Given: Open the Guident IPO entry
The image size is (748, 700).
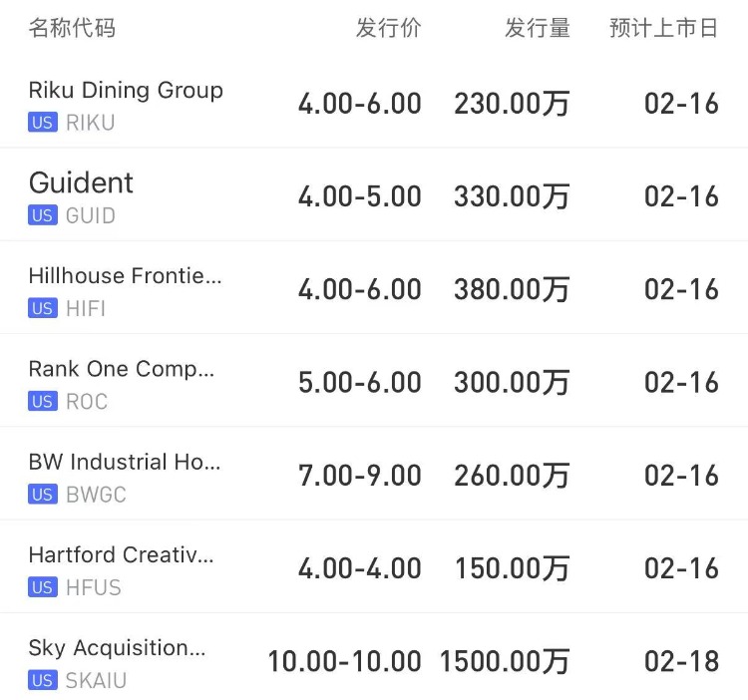Looking at the screenshot, I should pyautogui.click(x=81, y=182).
